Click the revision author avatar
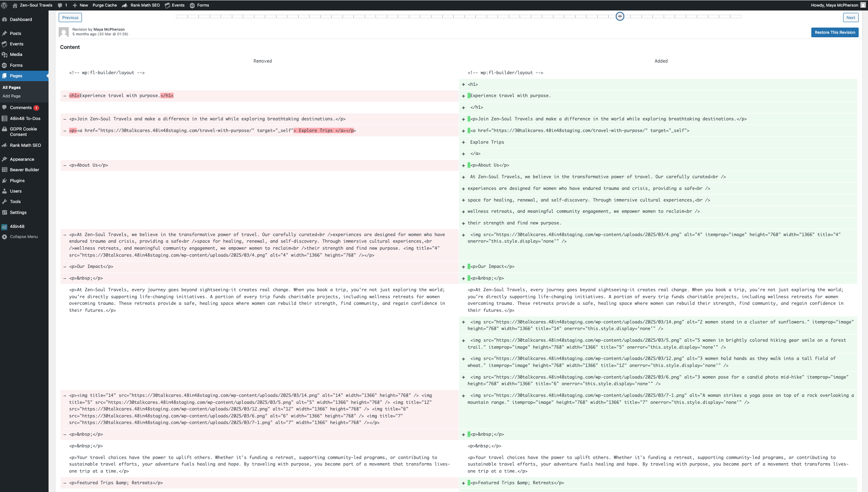This screenshot has height=492, width=868. 64,32
